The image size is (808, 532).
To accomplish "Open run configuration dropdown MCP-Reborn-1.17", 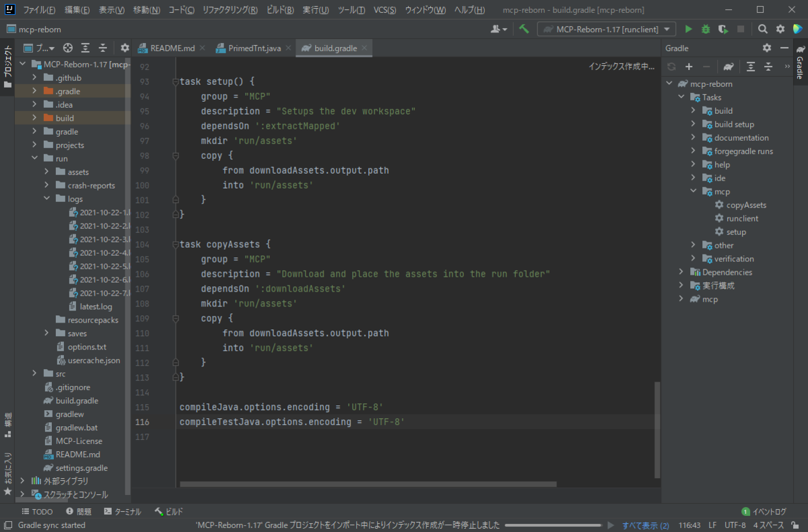I will click(607, 29).
